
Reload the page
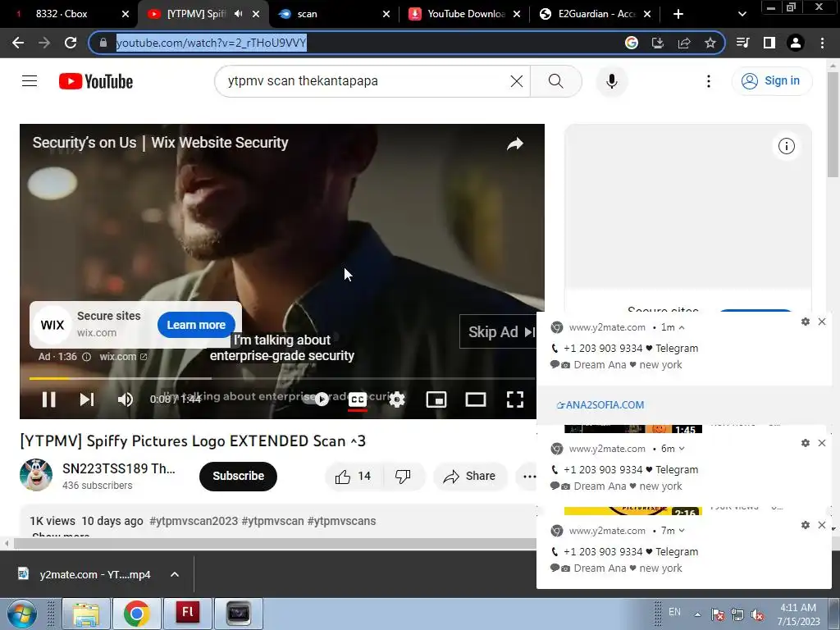tap(71, 43)
